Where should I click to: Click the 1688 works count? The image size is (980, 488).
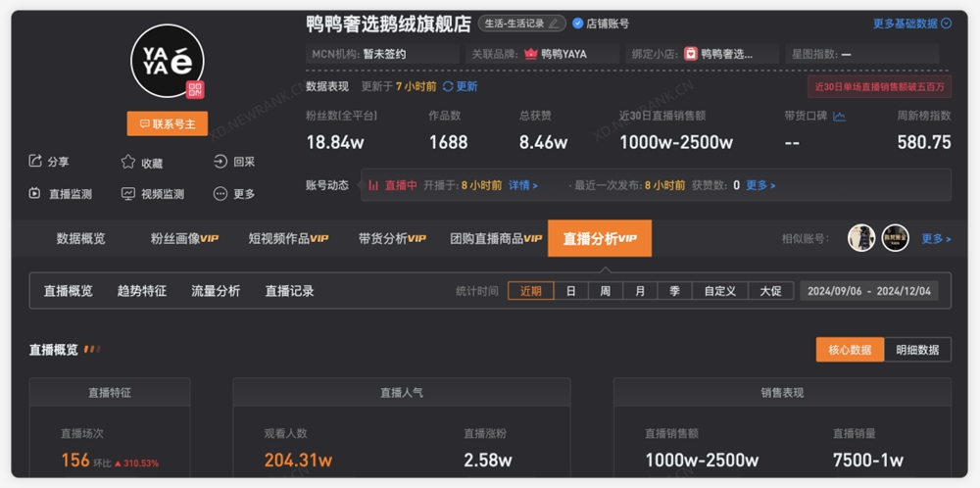click(448, 142)
